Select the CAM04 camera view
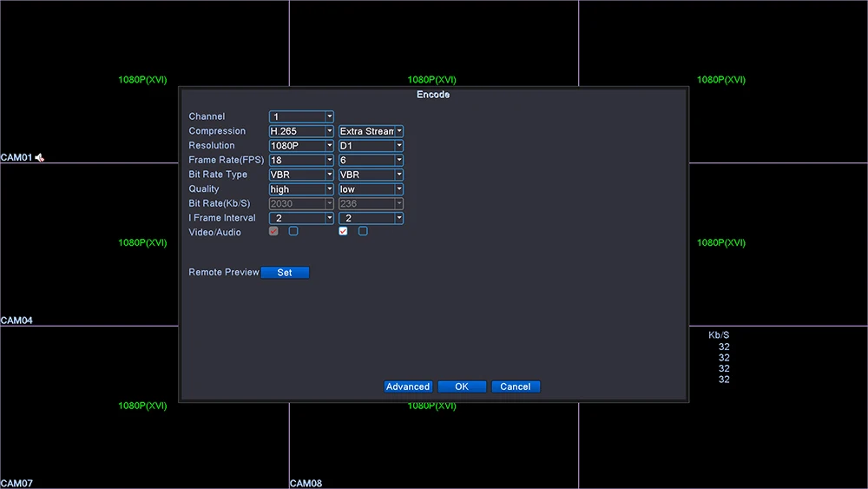Screen dimensions: 868x489 (89, 244)
